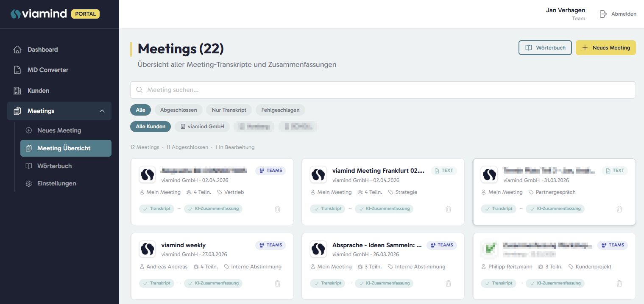Filter by customer viamind GmbH chip
Viewport: 644px width, 304px height.
202,127
